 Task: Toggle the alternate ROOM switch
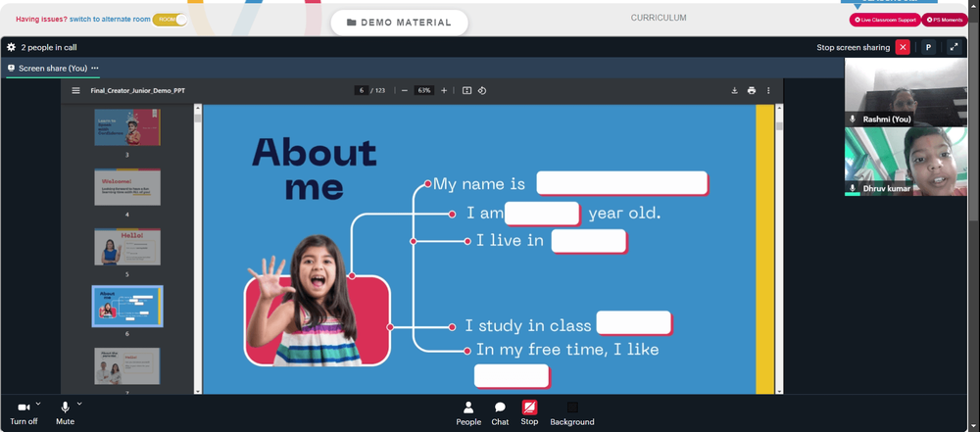pos(170,20)
